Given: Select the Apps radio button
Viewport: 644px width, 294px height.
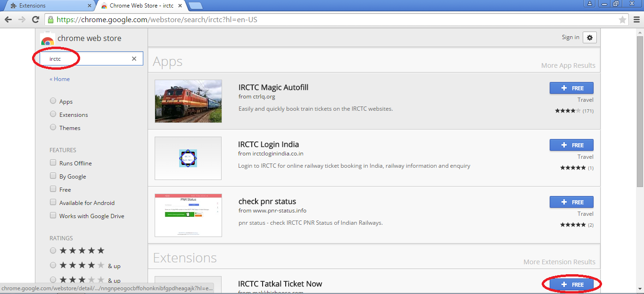Looking at the screenshot, I should [x=53, y=101].
